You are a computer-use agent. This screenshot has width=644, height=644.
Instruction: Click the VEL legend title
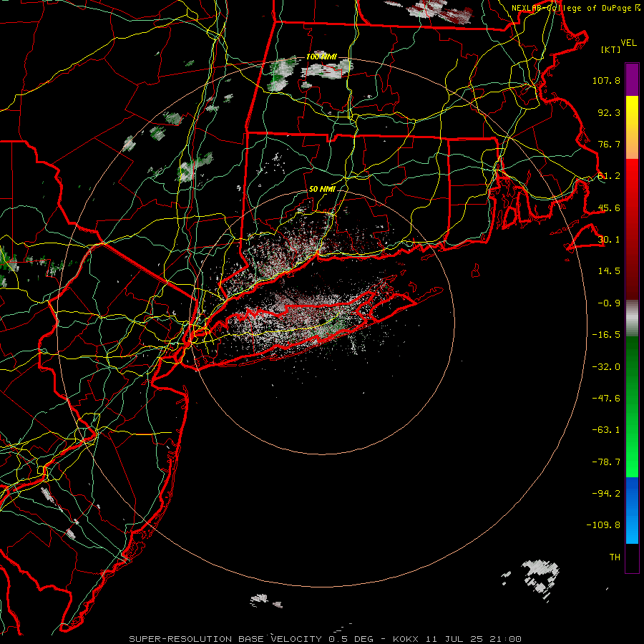pos(629,43)
